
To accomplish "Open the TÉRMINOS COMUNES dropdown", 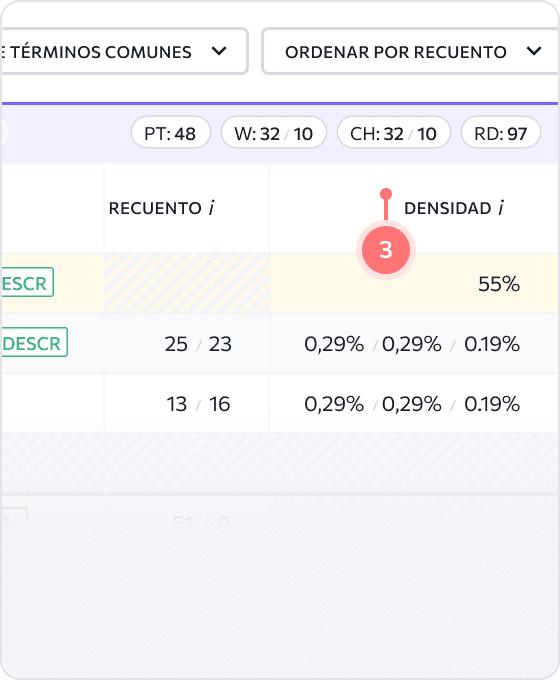I will [x=124, y=52].
